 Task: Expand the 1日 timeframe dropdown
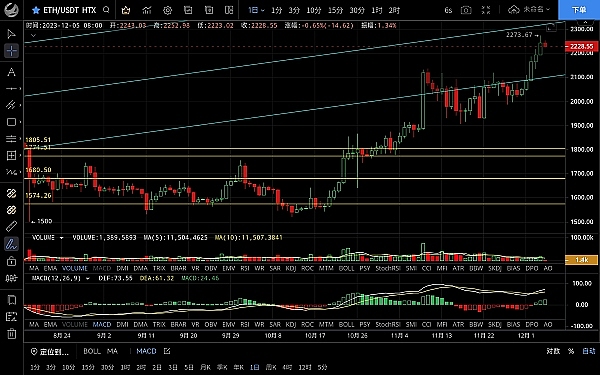[256, 10]
